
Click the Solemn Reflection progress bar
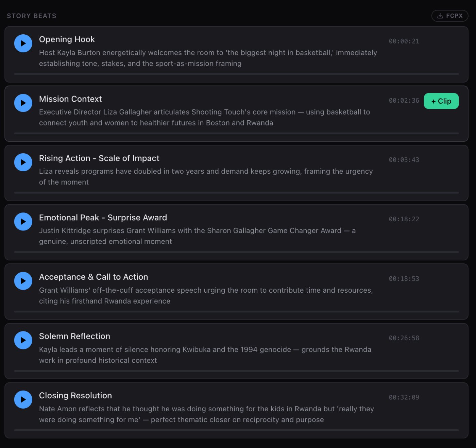click(x=236, y=371)
